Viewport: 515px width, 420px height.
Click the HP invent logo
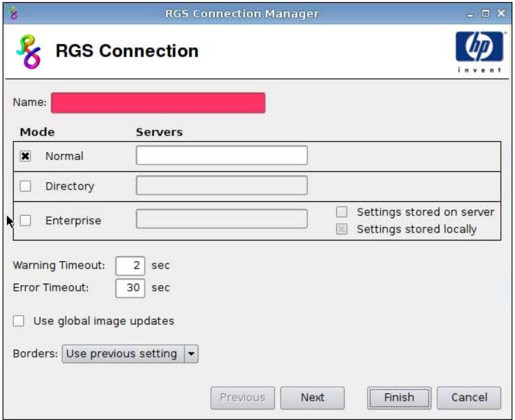click(x=479, y=52)
